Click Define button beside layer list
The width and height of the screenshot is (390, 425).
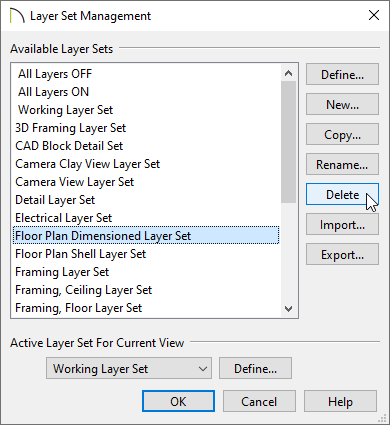(x=342, y=74)
